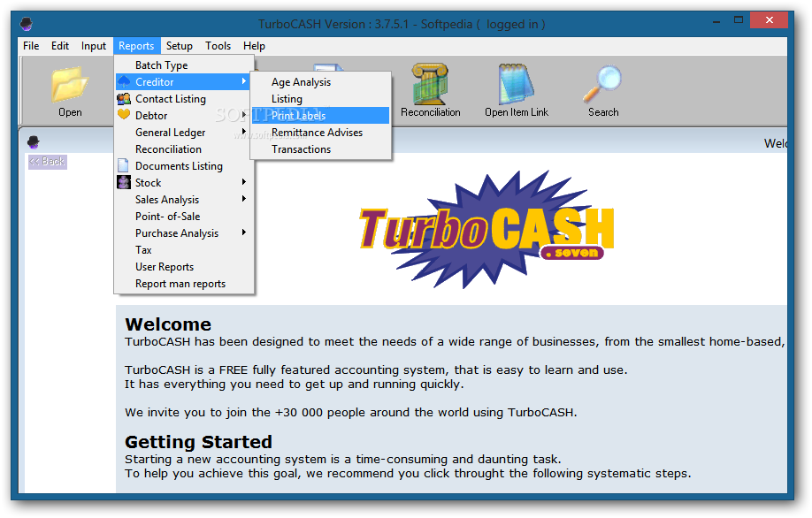Screen dimensions: 812x518
Task: Click the TurboCASH seven logo image
Action: tap(486, 229)
